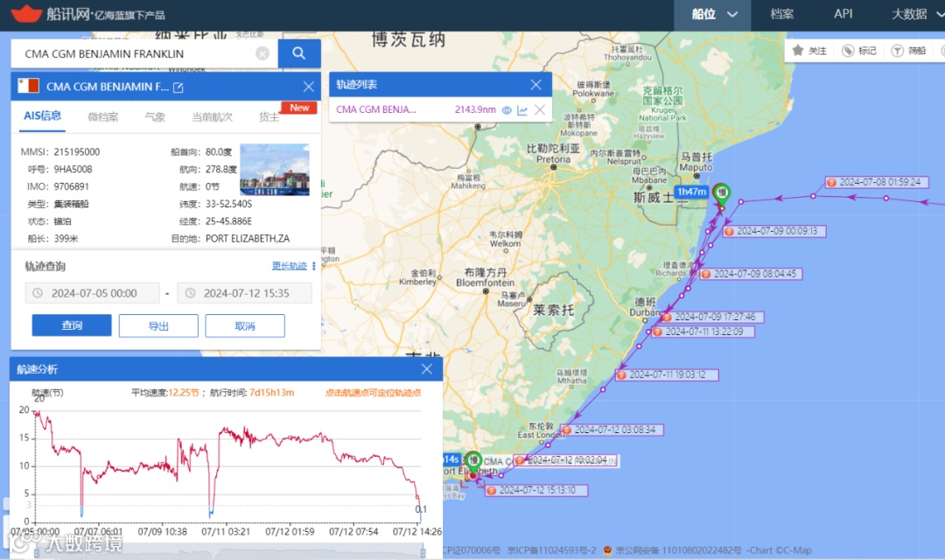Open the API menu item

click(x=843, y=13)
